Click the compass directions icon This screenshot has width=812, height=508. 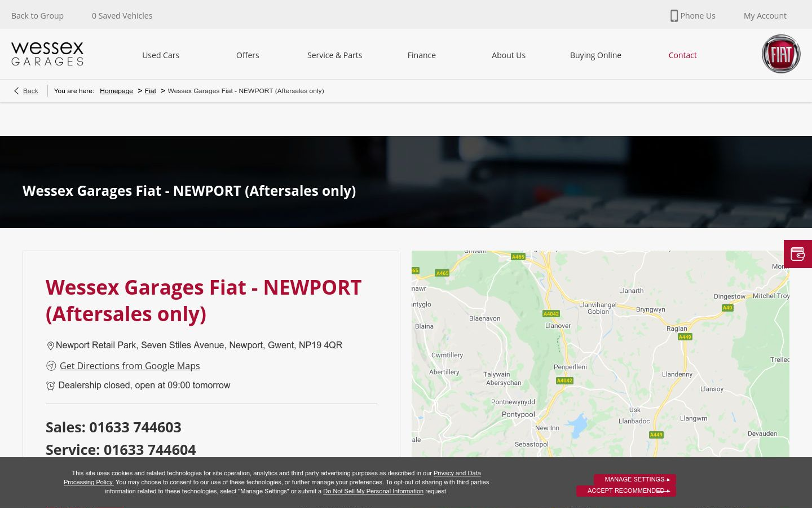51,366
